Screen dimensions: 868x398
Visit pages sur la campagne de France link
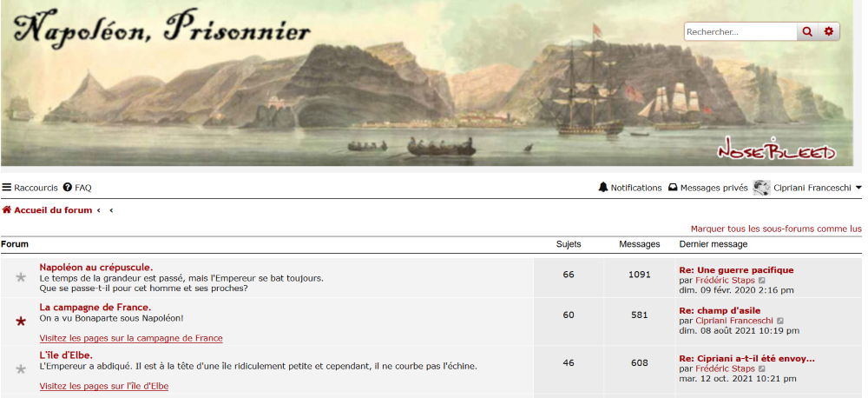click(131, 338)
